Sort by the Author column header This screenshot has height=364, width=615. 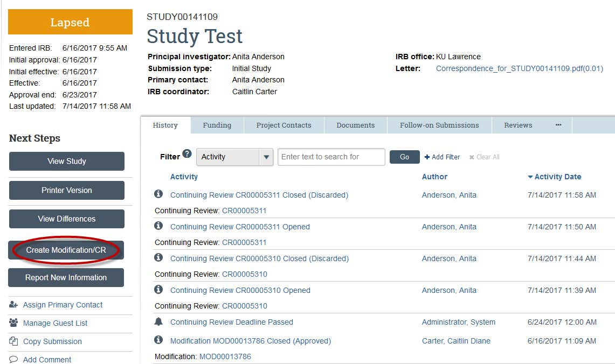(x=434, y=177)
